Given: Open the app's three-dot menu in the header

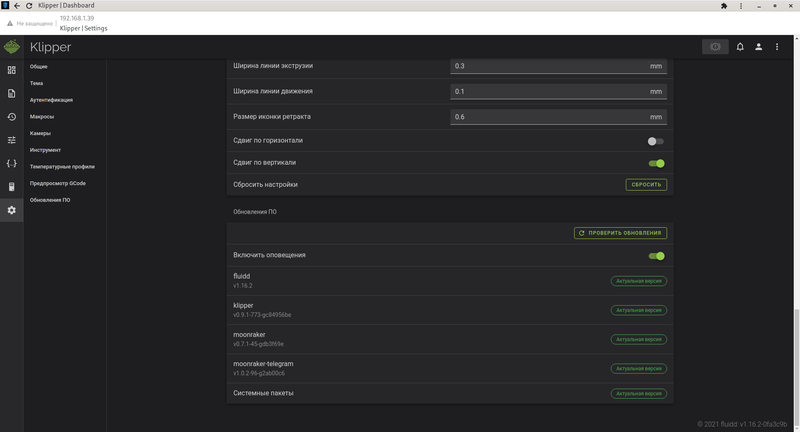Looking at the screenshot, I should tap(779, 46).
